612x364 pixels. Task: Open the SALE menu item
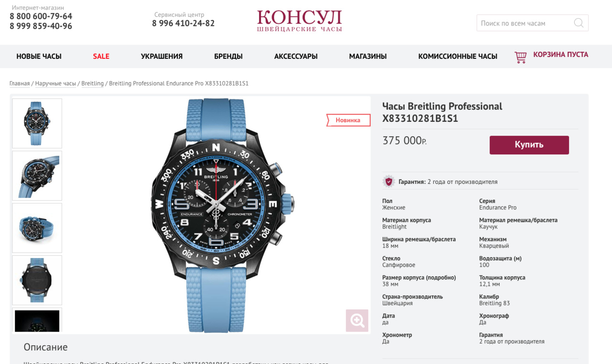[x=101, y=56]
